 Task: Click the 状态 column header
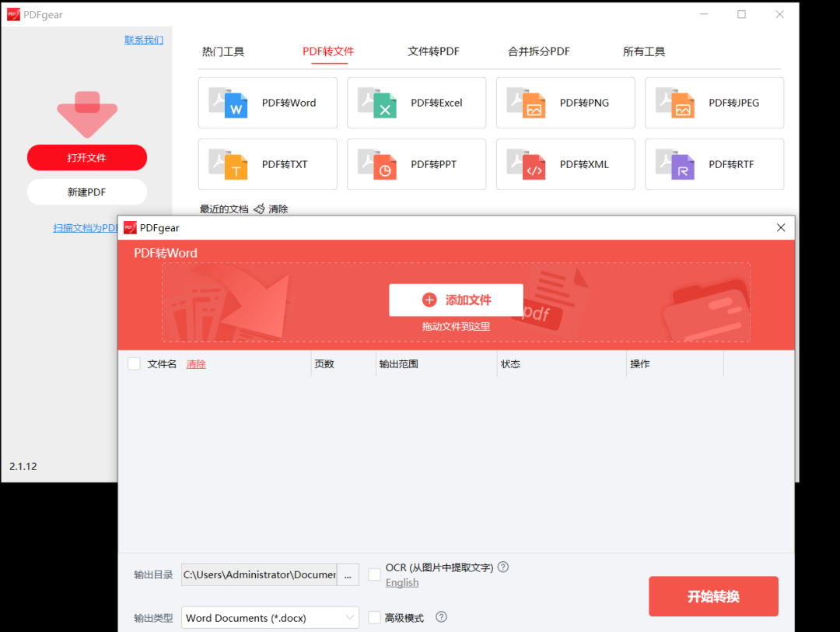click(510, 364)
